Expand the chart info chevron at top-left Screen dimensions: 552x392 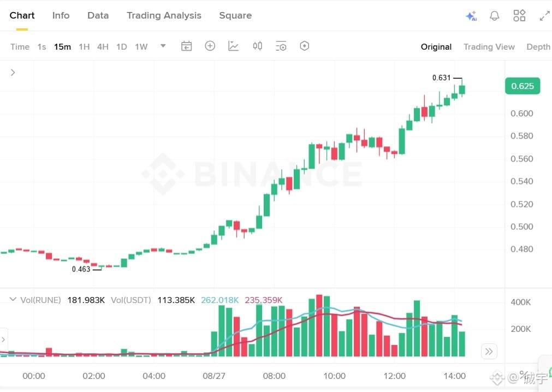click(13, 73)
